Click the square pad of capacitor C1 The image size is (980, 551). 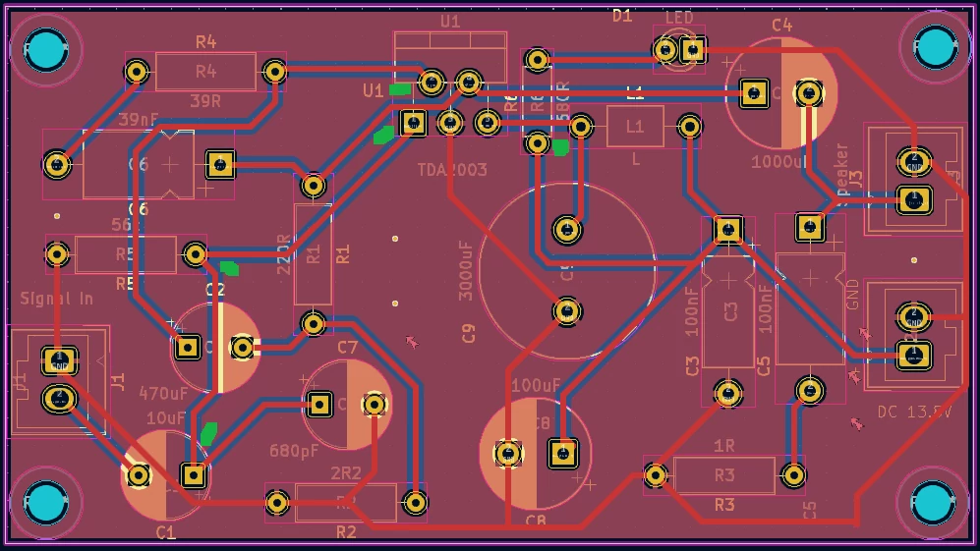pos(194,475)
